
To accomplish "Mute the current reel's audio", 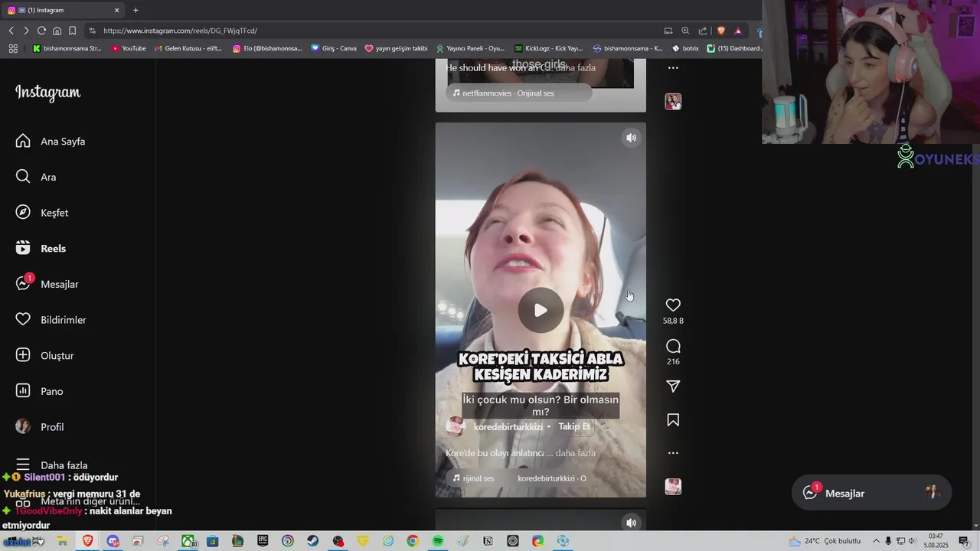I will (x=631, y=138).
